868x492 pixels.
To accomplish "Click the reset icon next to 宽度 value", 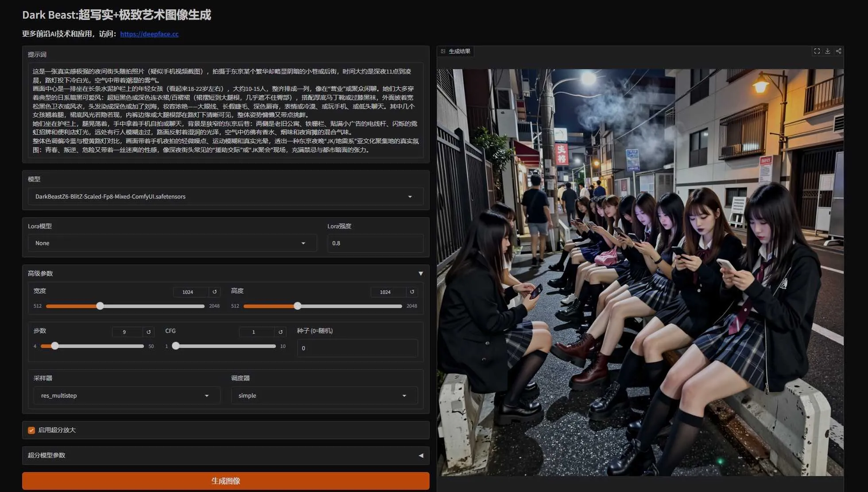I will tap(214, 292).
